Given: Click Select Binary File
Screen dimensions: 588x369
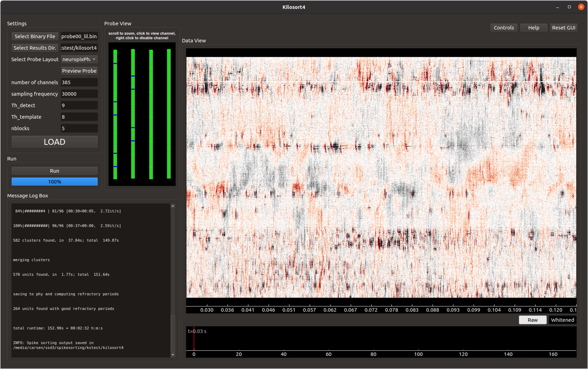Looking at the screenshot, I should (34, 36).
